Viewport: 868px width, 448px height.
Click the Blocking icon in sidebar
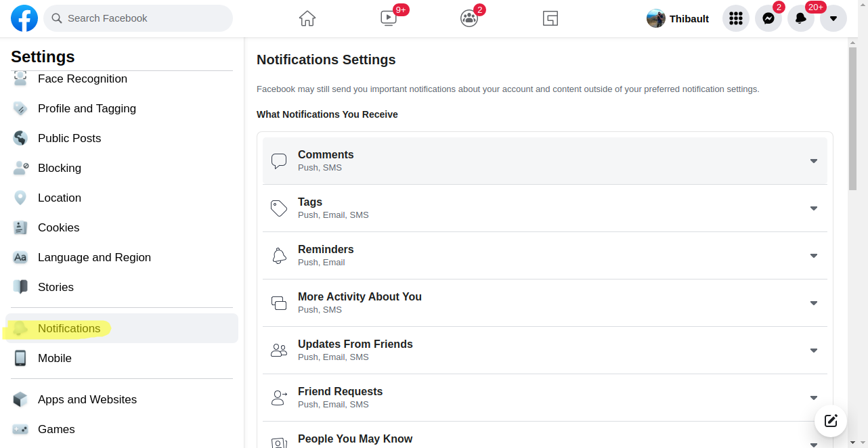coord(20,168)
